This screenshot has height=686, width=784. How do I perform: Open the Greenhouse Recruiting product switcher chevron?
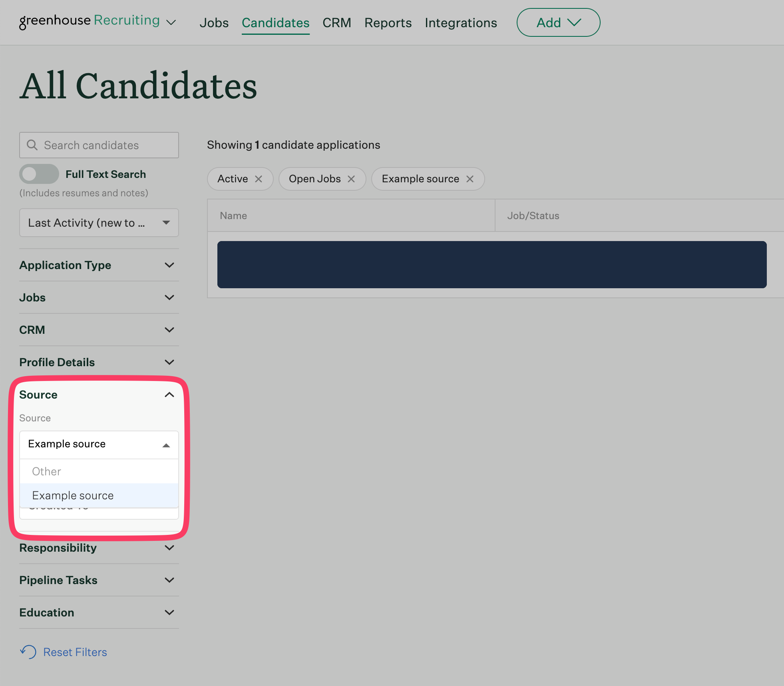pos(171,22)
